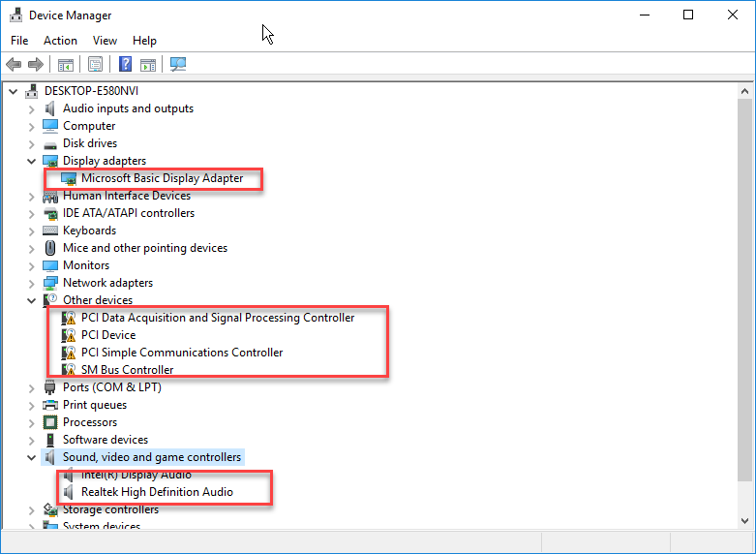
Task: Open the Action menu
Action: 60,41
